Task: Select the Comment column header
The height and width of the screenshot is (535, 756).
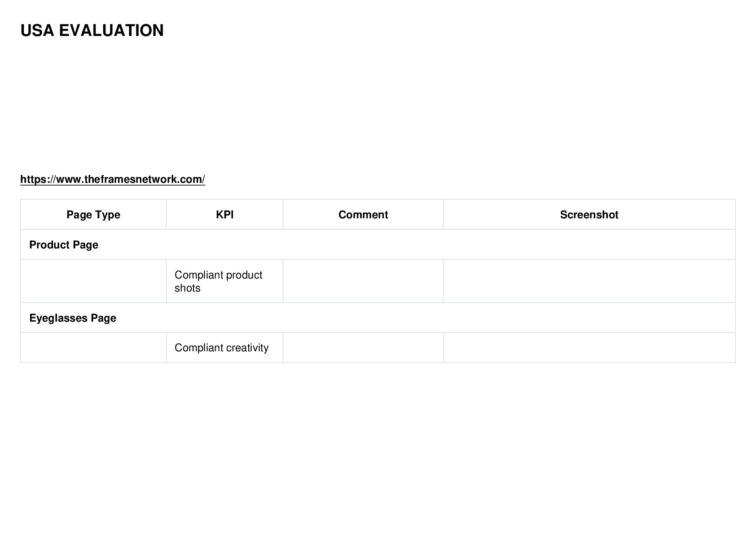Action: [363, 214]
